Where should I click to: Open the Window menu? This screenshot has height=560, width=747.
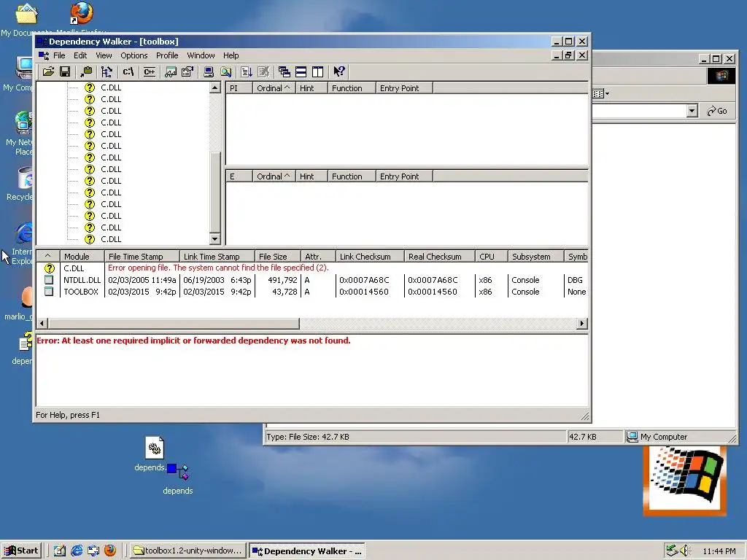pos(201,55)
